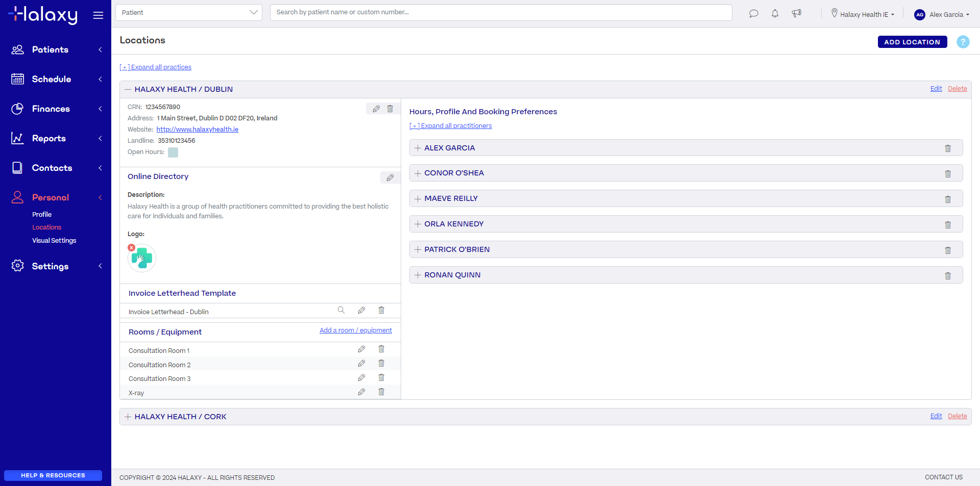
Task: Delete Consultation Room 1
Action: coord(381,349)
